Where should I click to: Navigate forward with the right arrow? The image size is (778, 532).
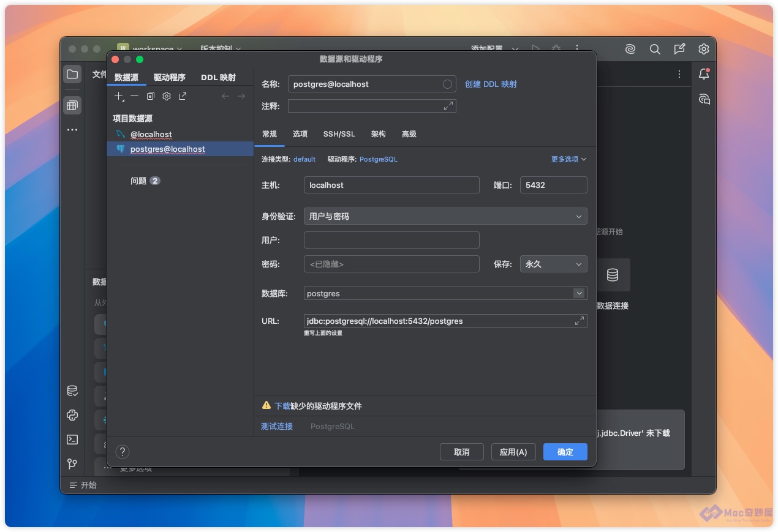pyautogui.click(x=241, y=96)
